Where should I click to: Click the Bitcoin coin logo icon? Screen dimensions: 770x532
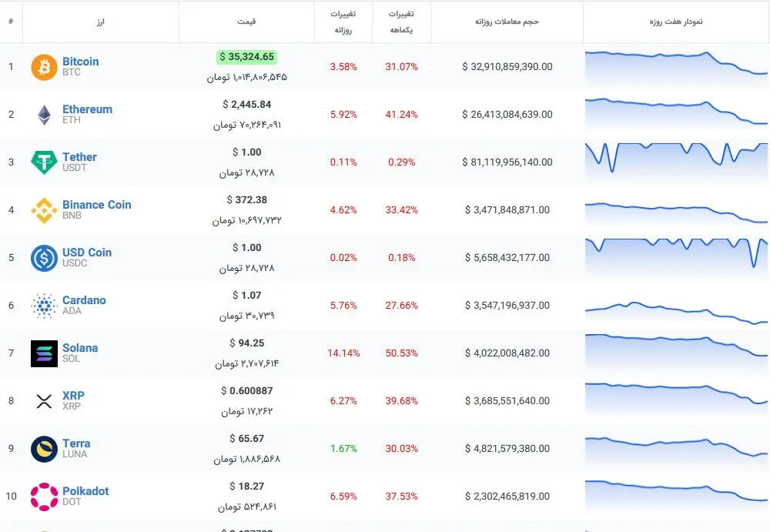(44, 67)
